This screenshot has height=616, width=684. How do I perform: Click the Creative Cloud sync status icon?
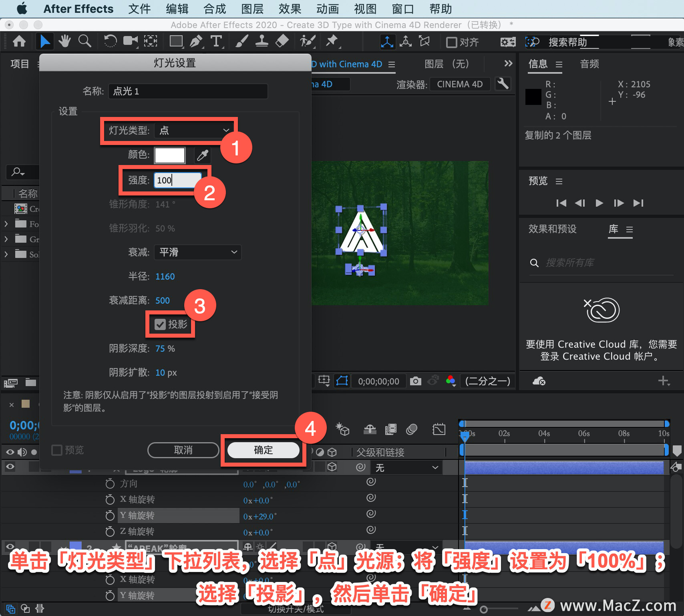point(539,381)
